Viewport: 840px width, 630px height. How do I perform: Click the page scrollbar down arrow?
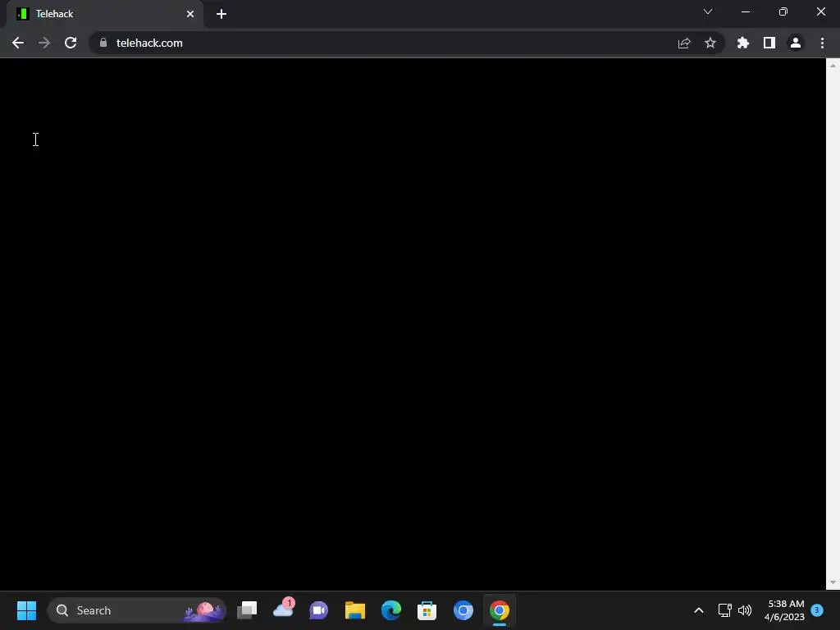(833, 583)
